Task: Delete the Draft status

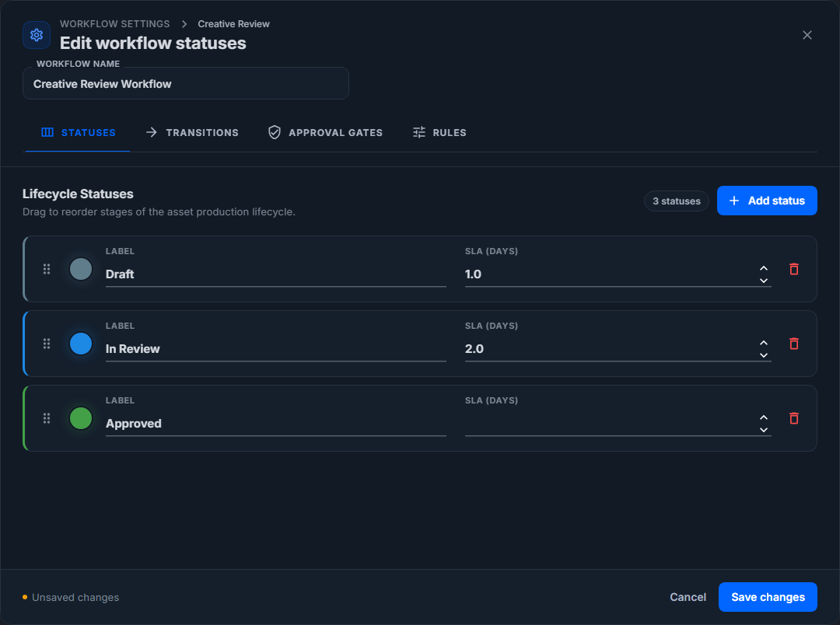Action: 794,269
